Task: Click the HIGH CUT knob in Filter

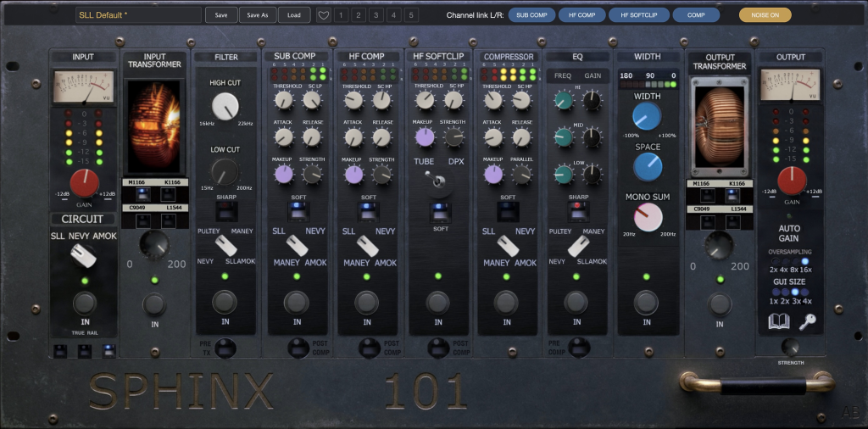Action: pos(225,106)
